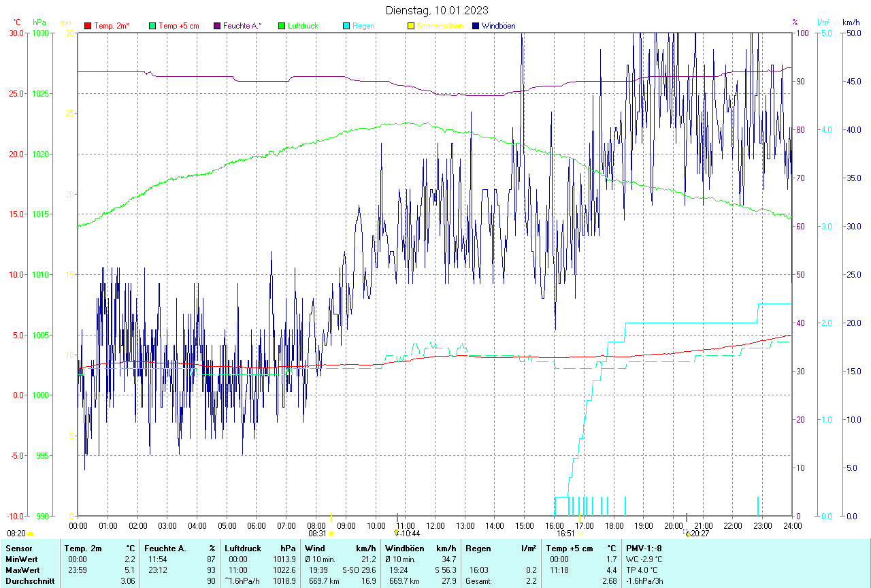Click the l/m² axis unit label at top right

tap(824, 22)
